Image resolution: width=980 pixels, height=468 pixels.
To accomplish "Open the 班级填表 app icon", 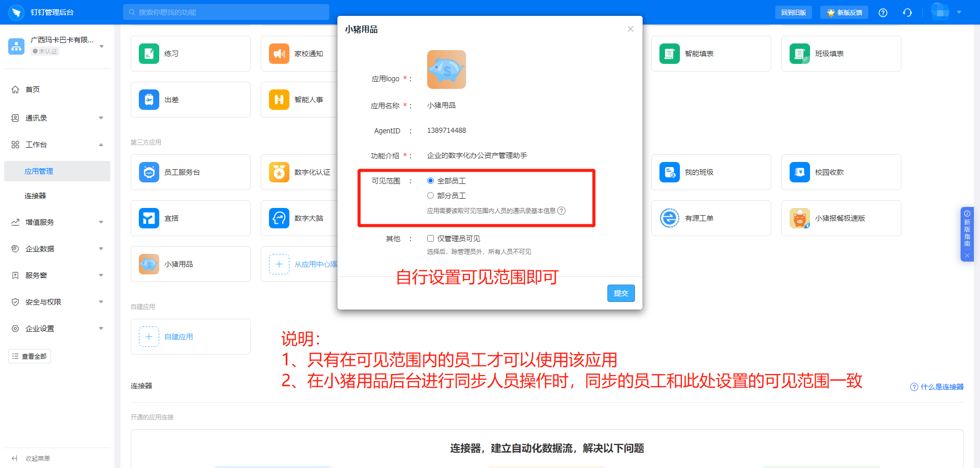I will 800,54.
